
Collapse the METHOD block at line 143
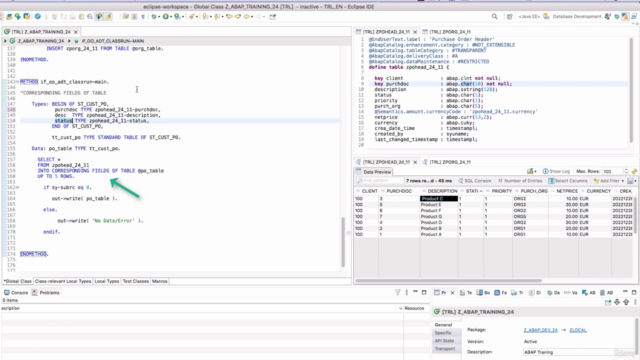(17, 82)
